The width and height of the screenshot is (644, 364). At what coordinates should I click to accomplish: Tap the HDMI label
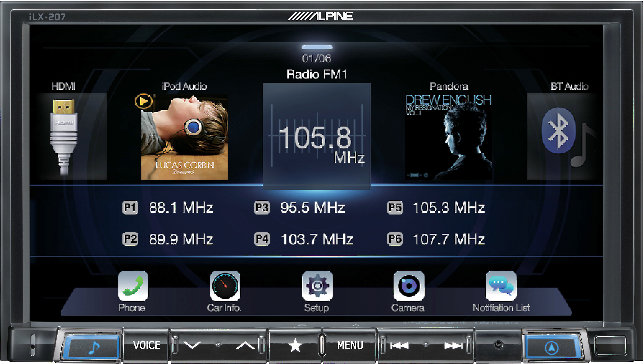point(63,86)
